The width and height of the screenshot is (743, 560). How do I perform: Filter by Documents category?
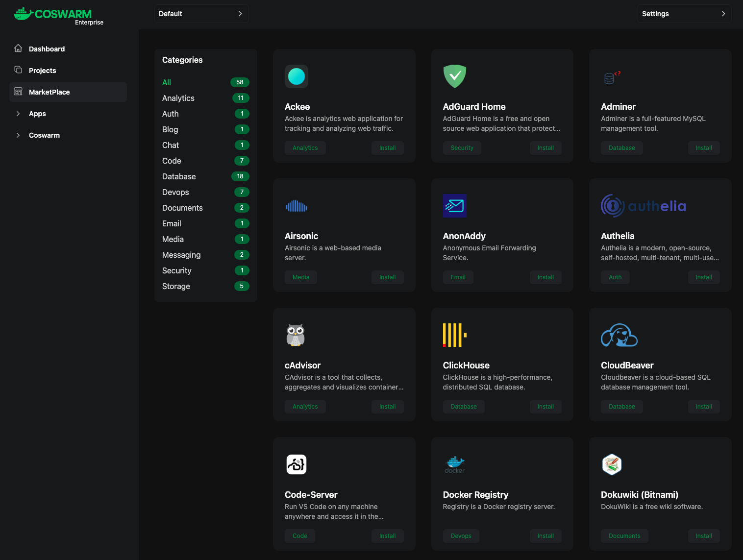point(206,208)
